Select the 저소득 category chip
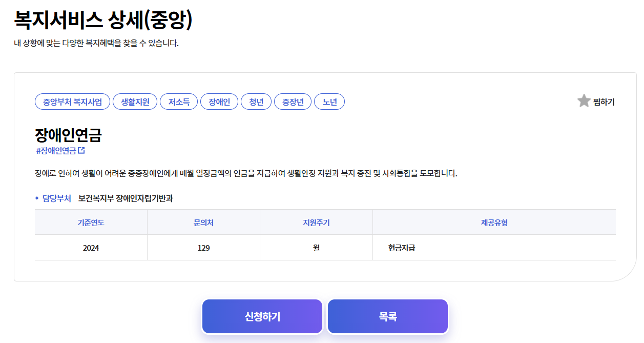 tap(179, 101)
